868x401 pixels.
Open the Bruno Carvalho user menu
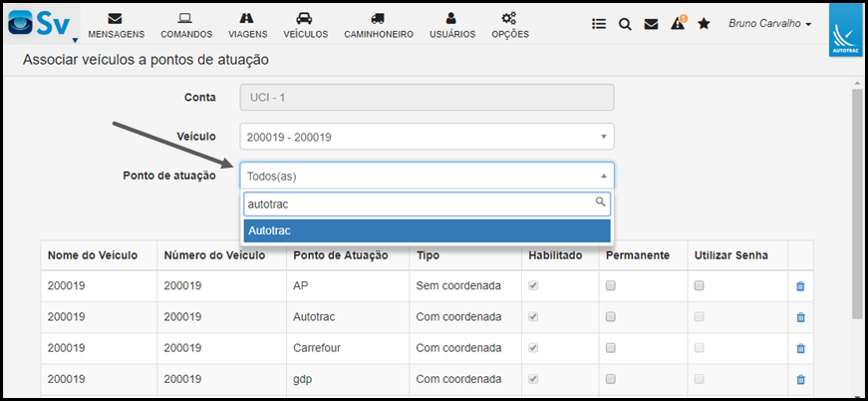[770, 24]
